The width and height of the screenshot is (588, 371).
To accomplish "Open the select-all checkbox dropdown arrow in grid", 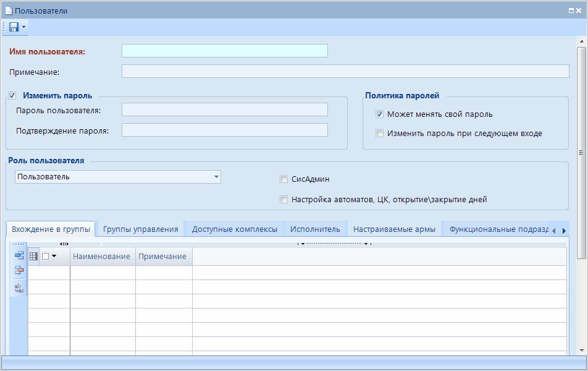I will click(x=54, y=256).
